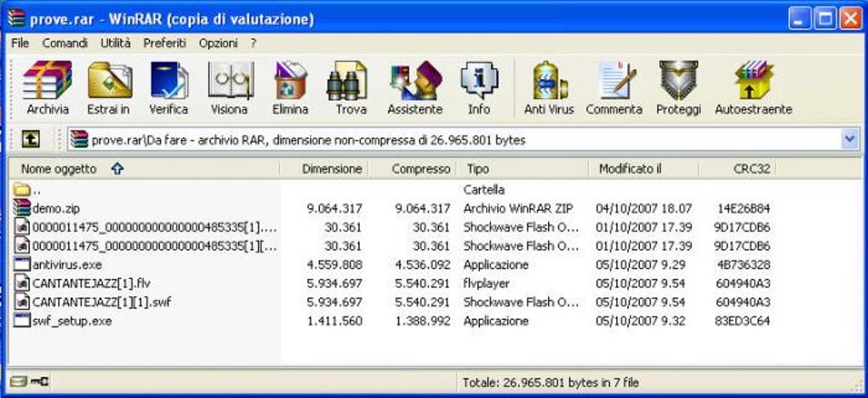The image size is (868, 398).
Task: Click the Trova binoculars icon
Action: [347, 81]
